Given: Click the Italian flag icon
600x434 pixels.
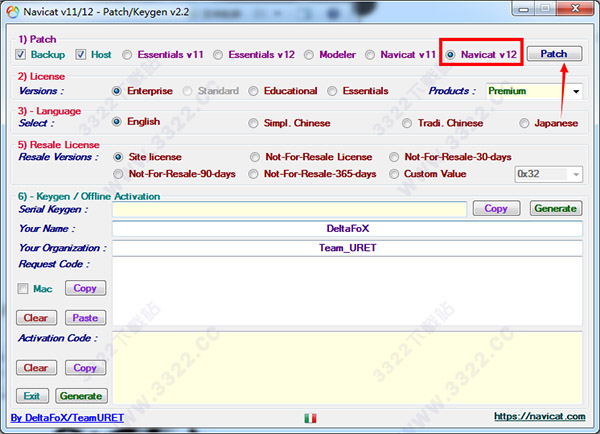Looking at the screenshot, I should point(310,418).
